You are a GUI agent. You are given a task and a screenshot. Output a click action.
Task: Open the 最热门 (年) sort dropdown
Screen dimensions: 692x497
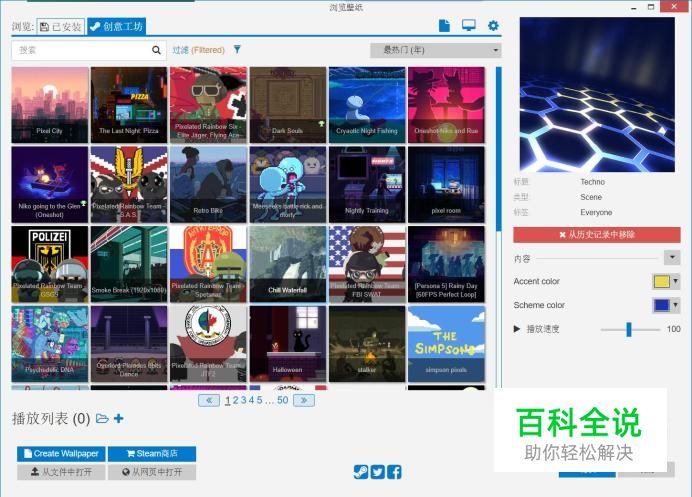pyautogui.click(x=436, y=50)
